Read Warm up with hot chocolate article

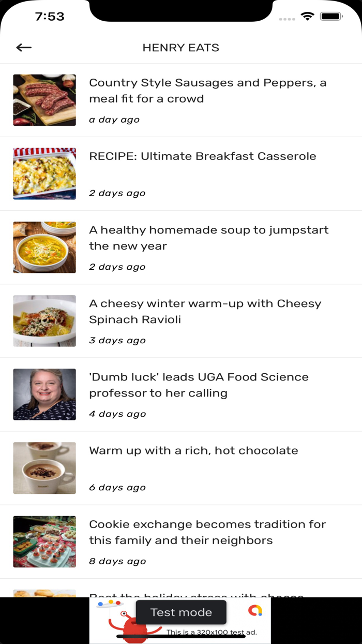(193, 450)
